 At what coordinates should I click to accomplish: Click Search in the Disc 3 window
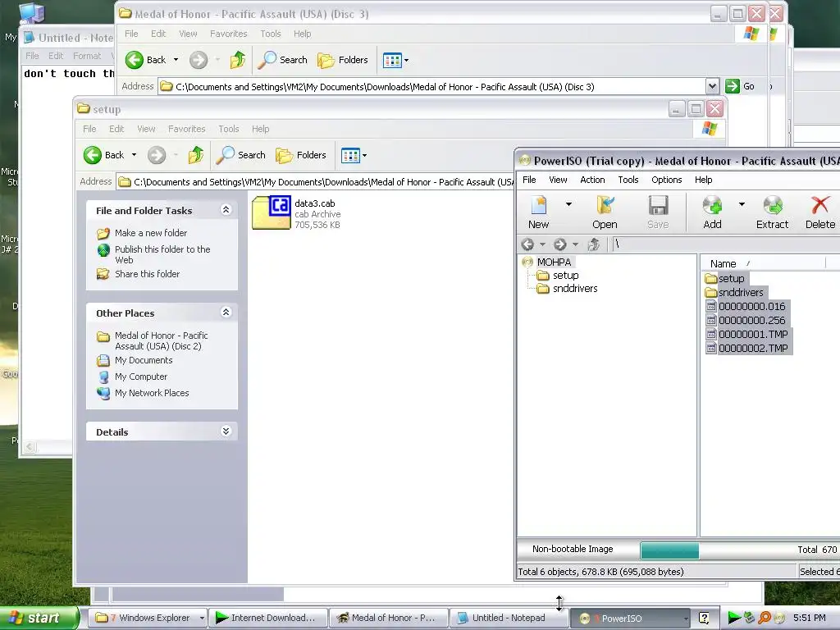coord(283,59)
